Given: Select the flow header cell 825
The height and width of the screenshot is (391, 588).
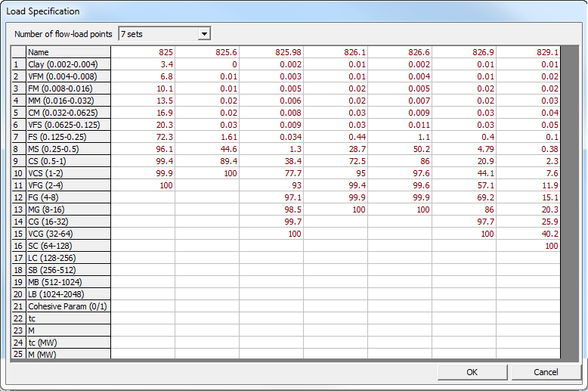Looking at the screenshot, I should [143, 52].
